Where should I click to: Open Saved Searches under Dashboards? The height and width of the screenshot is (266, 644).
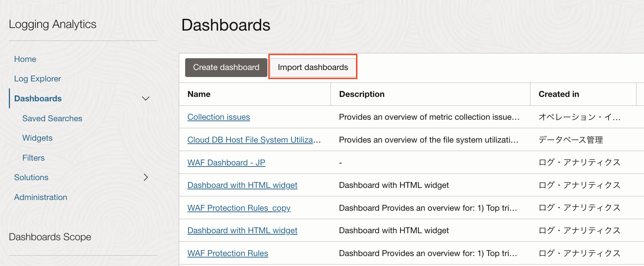tap(52, 118)
